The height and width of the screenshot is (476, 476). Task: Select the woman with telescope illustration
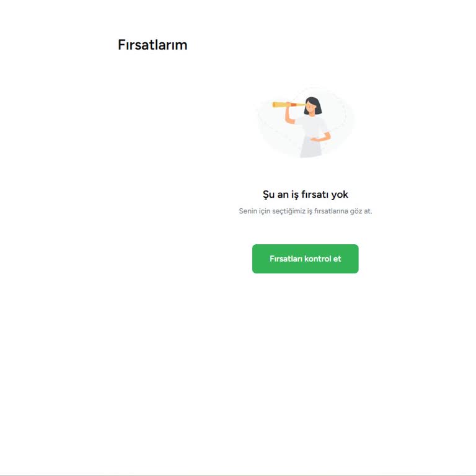coord(305,123)
